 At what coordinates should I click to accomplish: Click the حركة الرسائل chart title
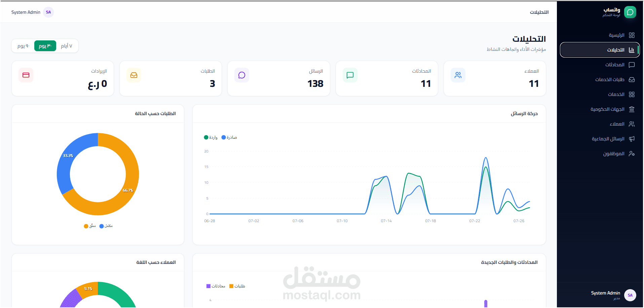(524, 113)
